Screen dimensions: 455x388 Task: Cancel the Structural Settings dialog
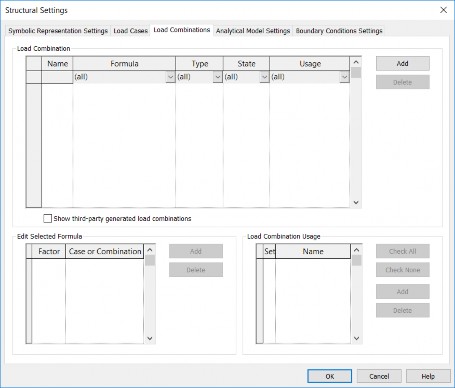click(x=379, y=376)
